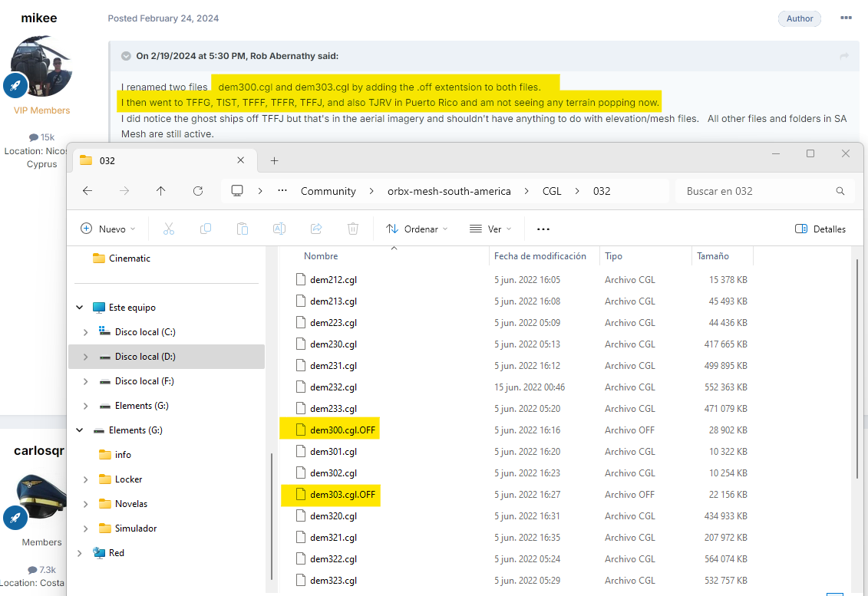Navigate back with the Back arrow
Screen dimensions: 868x596
point(87,191)
